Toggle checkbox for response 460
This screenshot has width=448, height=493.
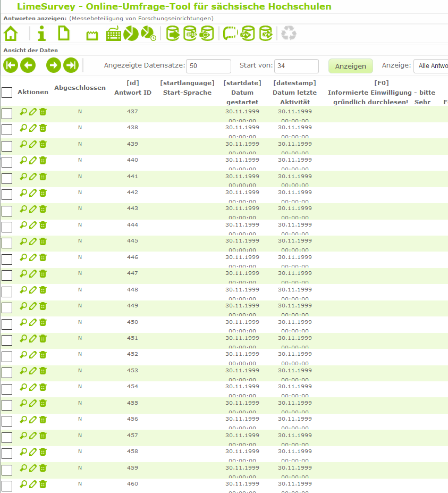pyautogui.click(x=7, y=486)
